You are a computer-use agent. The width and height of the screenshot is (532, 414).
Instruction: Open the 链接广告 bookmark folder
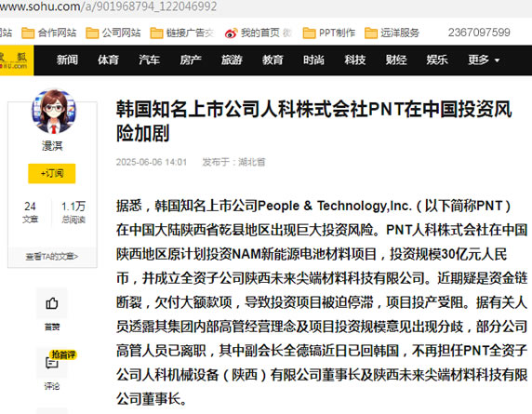pyautogui.click(x=182, y=33)
